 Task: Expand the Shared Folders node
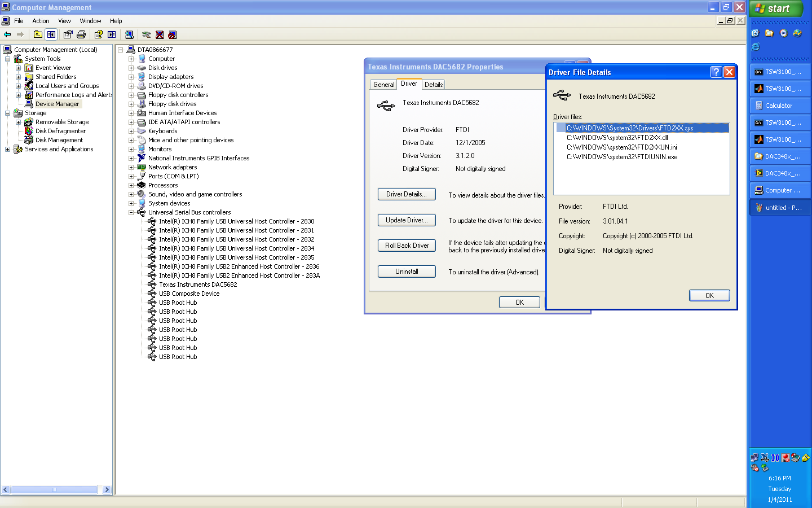point(18,77)
